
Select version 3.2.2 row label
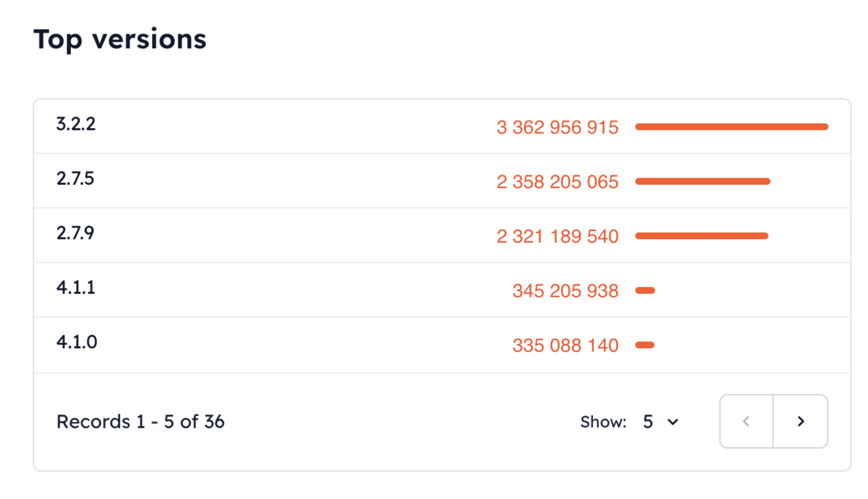click(76, 124)
